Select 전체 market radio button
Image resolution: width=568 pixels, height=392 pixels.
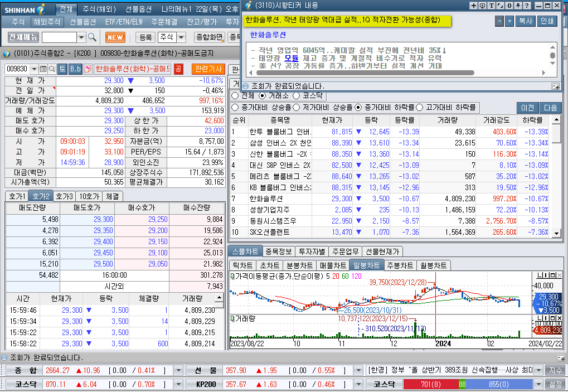coord(235,96)
